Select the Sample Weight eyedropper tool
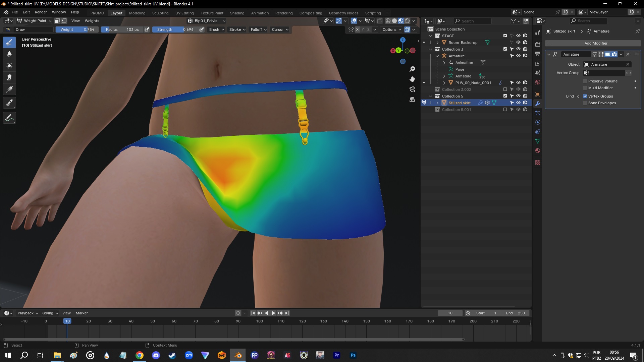This screenshot has width=644, height=362. click(9, 103)
